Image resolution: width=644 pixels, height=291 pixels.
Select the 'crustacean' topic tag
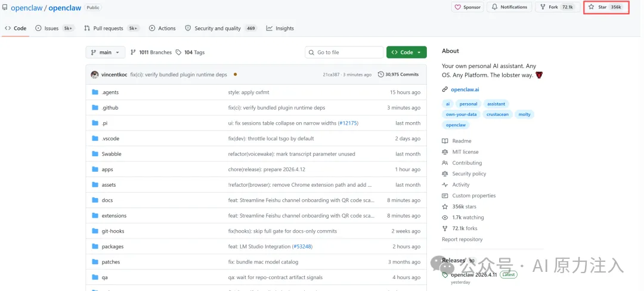pos(498,114)
